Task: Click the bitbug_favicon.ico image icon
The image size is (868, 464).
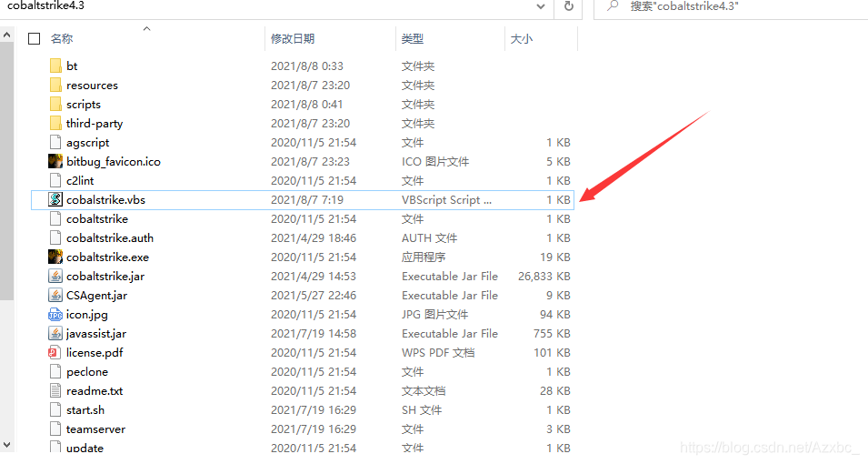Action: click(55, 161)
